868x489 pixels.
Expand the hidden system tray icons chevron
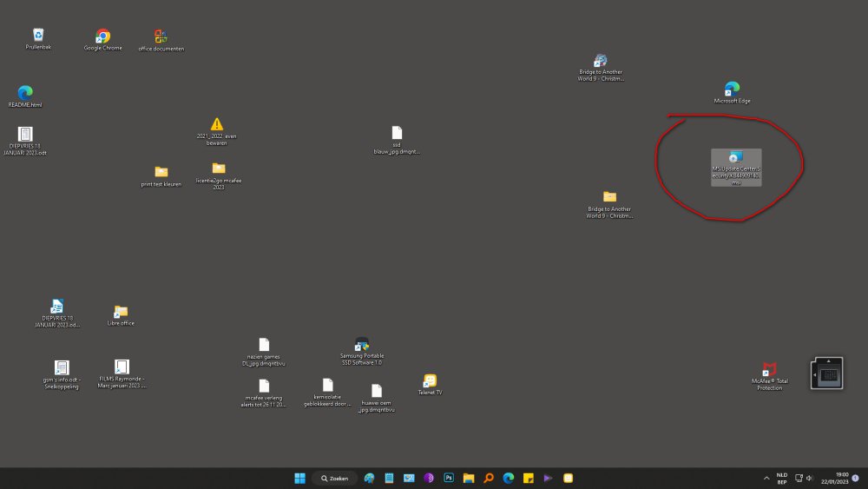(766, 478)
